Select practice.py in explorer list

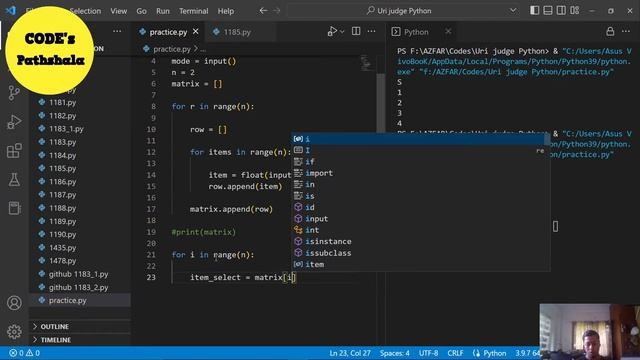point(80,300)
